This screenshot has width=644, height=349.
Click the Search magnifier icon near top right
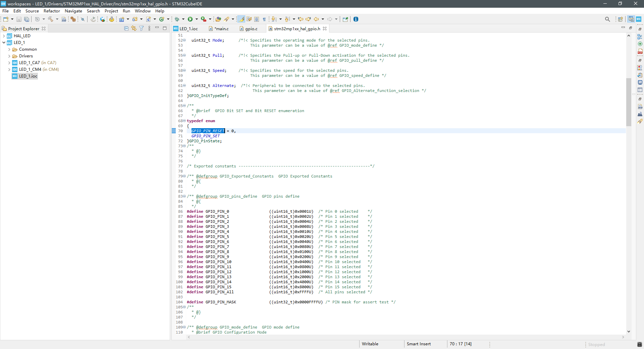pyautogui.click(x=607, y=19)
